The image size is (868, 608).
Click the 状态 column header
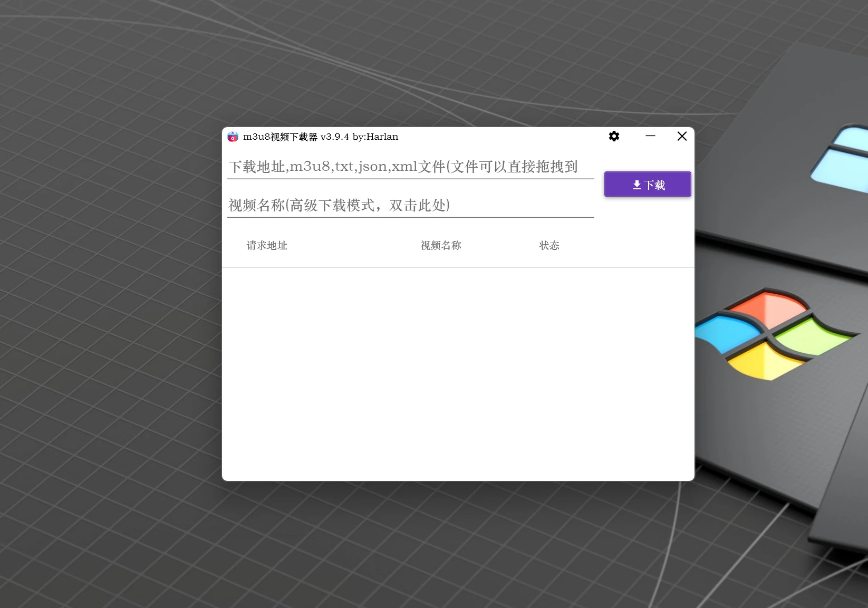tap(549, 245)
